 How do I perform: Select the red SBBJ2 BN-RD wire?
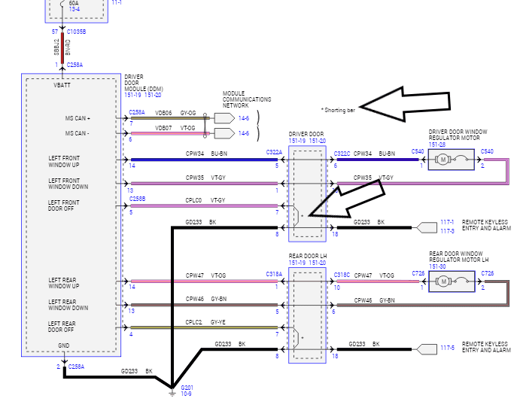62,48
